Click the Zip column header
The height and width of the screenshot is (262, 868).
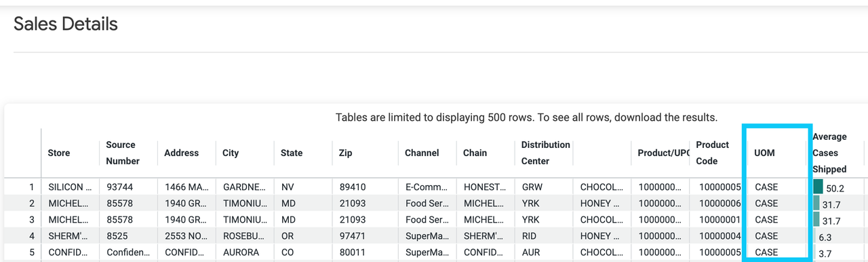[x=346, y=153]
